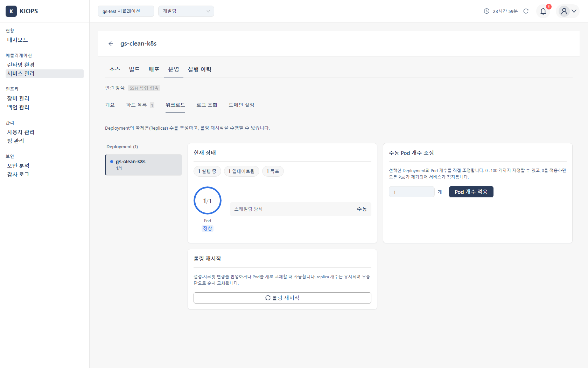This screenshot has height=368, width=588.
Task: Open the notifications bell
Action: pos(543,11)
